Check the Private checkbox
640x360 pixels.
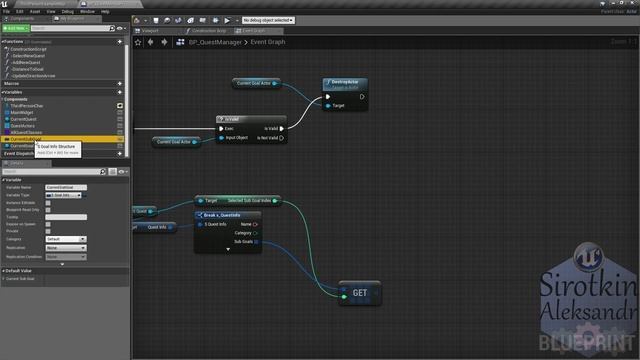tap(48, 231)
